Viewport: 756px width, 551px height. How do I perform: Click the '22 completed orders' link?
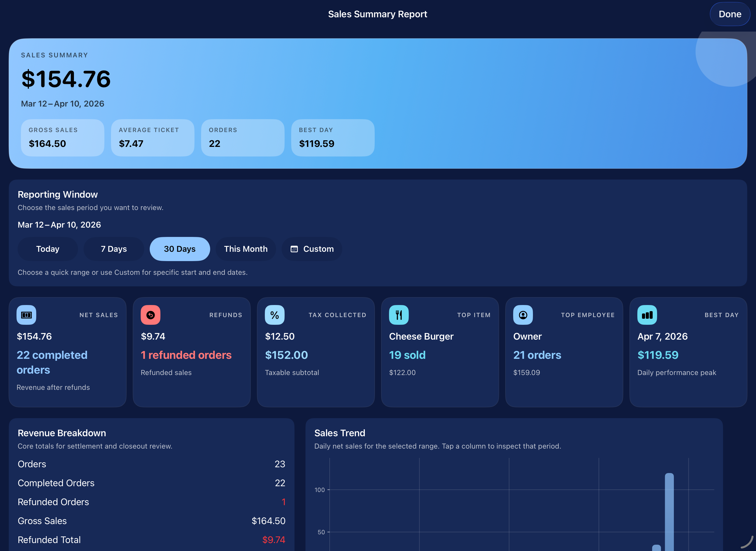click(52, 362)
